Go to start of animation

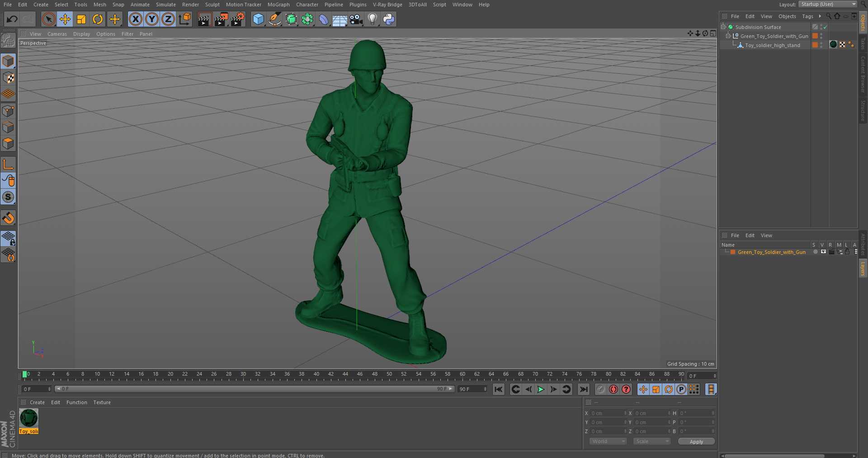[498, 389]
